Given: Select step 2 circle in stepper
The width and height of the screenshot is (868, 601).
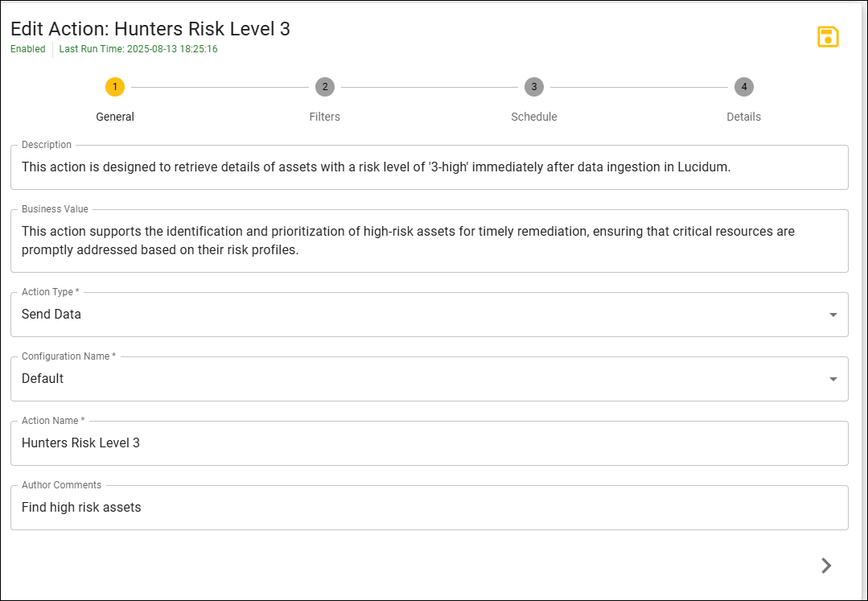Looking at the screenshot, I should click(325, 87).
